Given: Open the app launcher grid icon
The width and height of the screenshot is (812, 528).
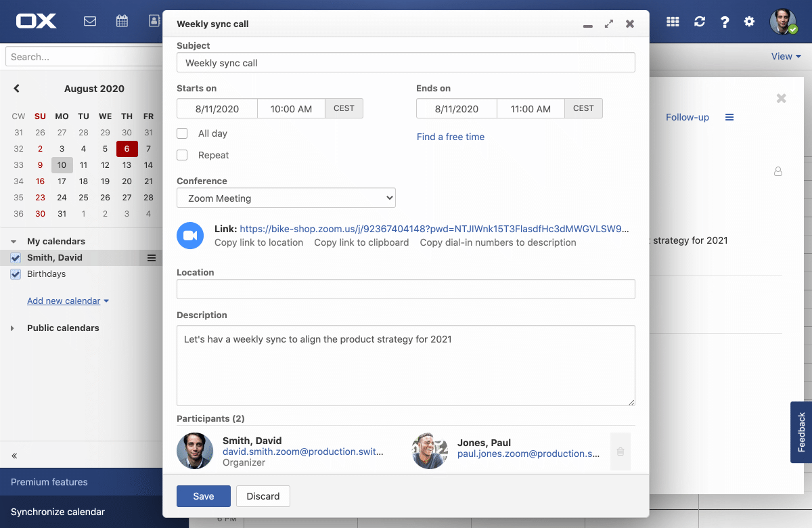Looking at the screenshot, I should [x=673, y=22].
